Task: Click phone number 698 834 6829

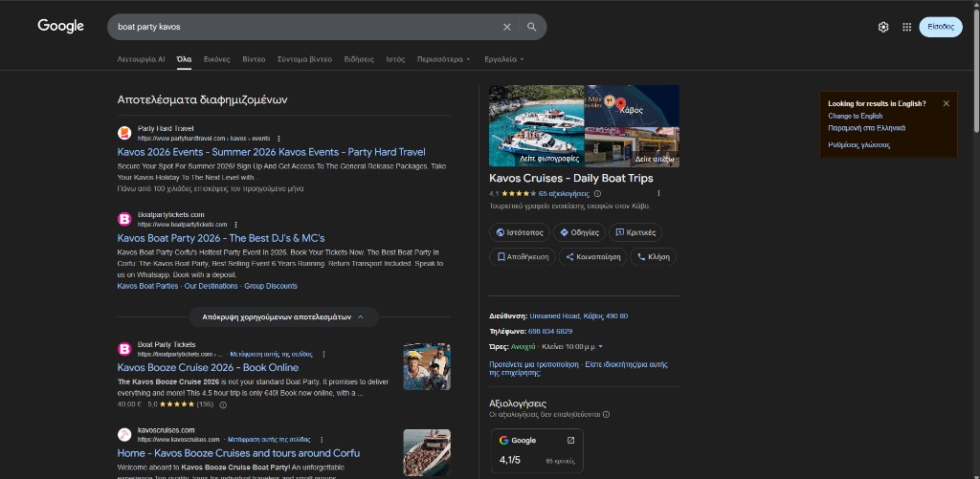Action: [x=550, y=331]
